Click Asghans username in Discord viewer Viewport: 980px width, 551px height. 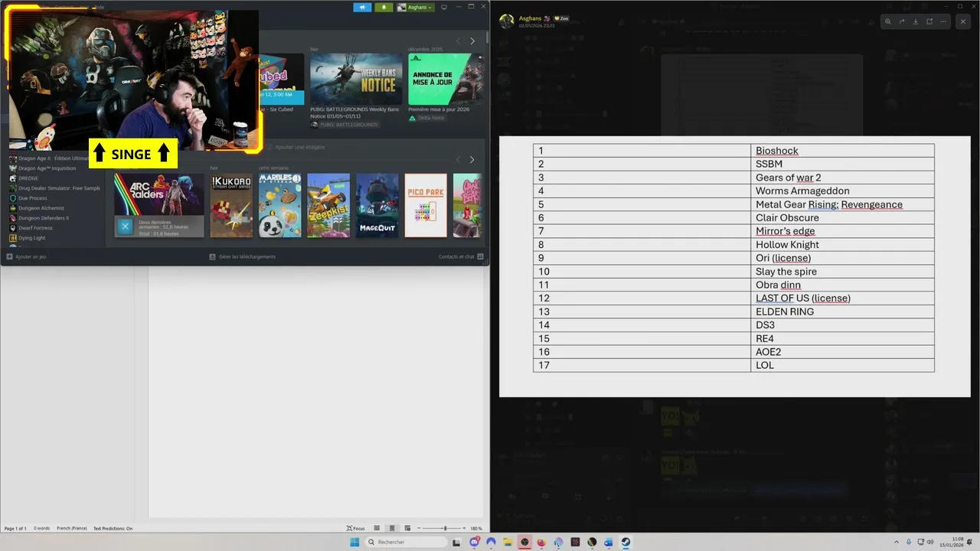[530, 18]
